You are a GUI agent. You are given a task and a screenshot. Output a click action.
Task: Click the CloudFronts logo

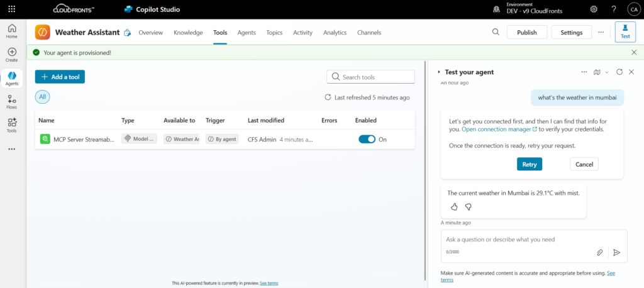coord(74,9)
